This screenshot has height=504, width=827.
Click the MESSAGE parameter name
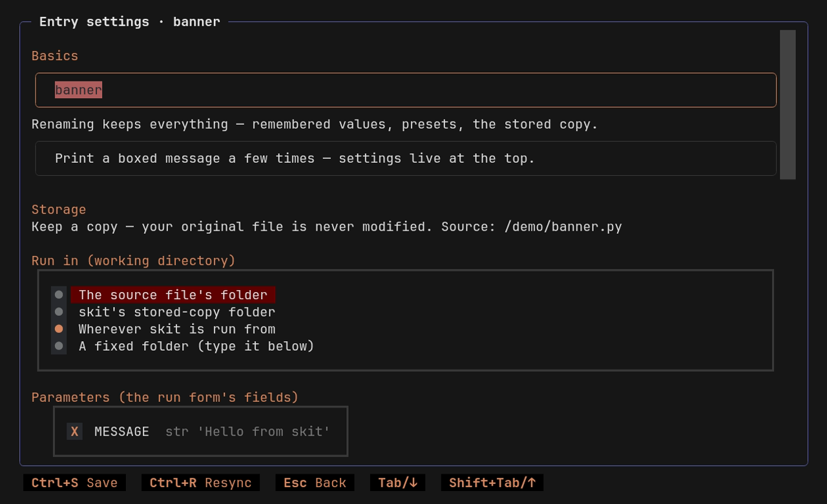click(x=121, y=432)
